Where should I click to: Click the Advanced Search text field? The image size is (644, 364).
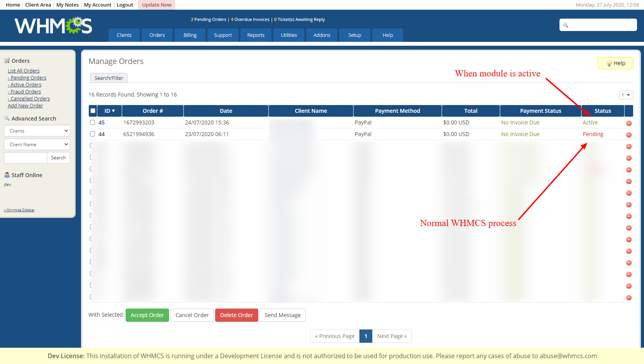[25, 158]
